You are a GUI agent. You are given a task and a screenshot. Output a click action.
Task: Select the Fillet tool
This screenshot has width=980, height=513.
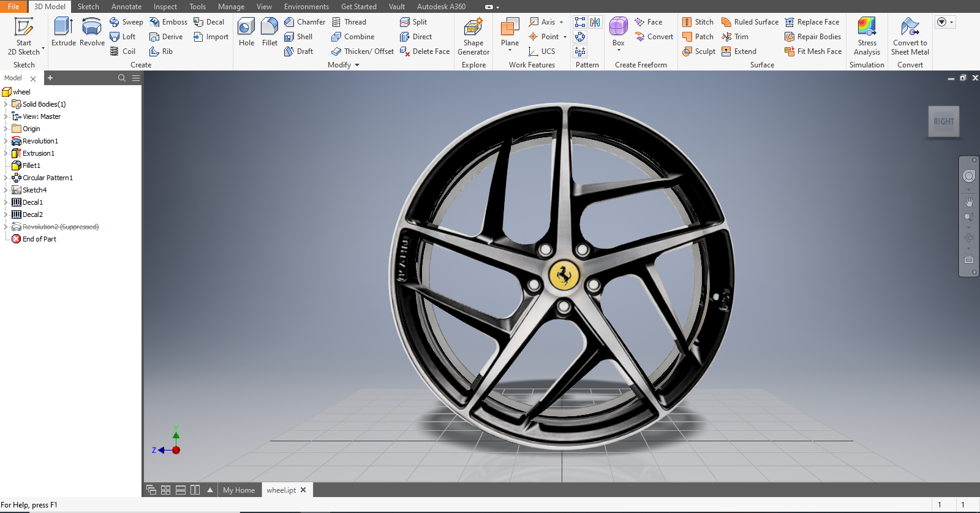[269, 32]
